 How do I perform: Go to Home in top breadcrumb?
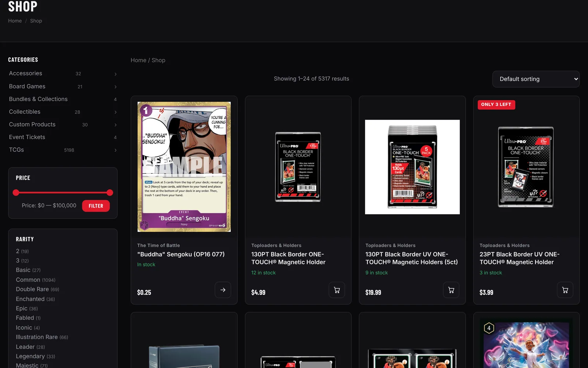15,21
